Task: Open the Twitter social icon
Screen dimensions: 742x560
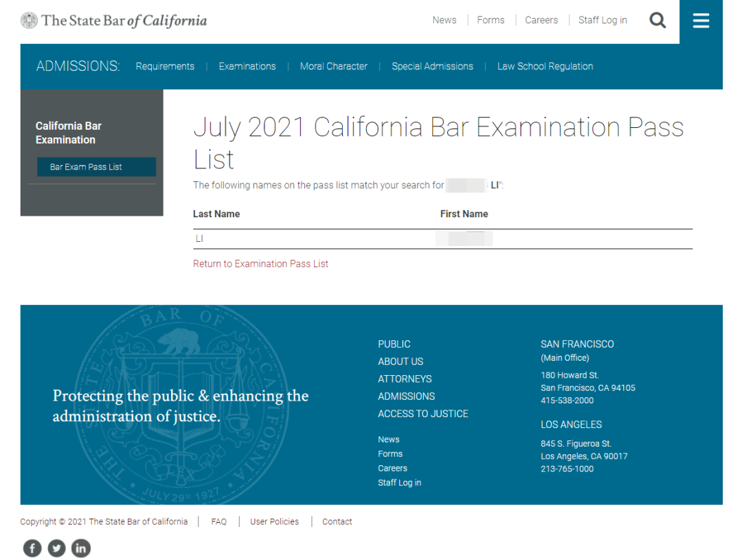Action: 57,548
